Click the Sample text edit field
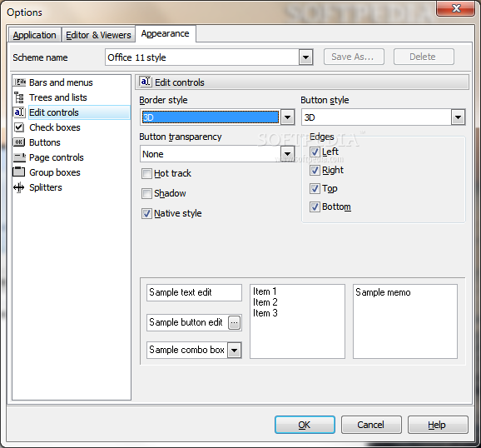The width and height of the screenshot is (481, 448). (x=194, y=292)
